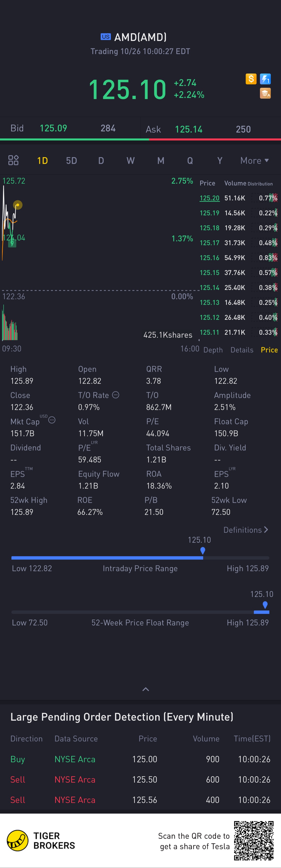Tap the Buy order at 125.00
The image size is (281, 868).
140,759
